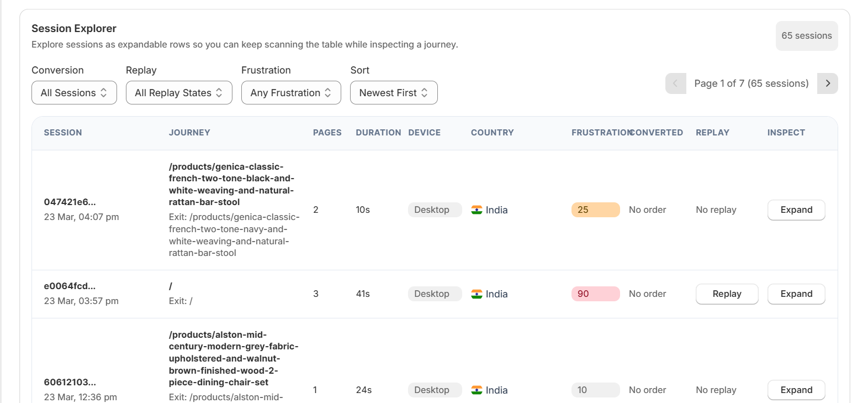Click India flag icon in first row
Viewport: 868px width, 403px height.
click(x=477, y=210)
